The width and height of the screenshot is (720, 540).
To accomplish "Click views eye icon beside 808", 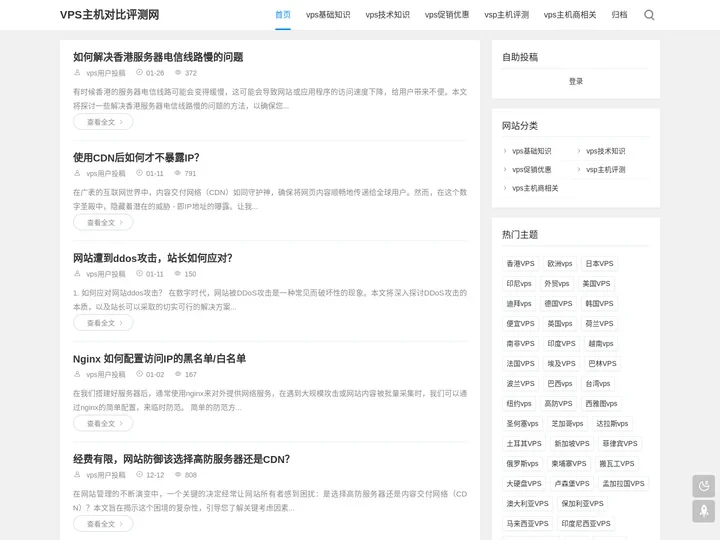I will (x=178, y=475).
